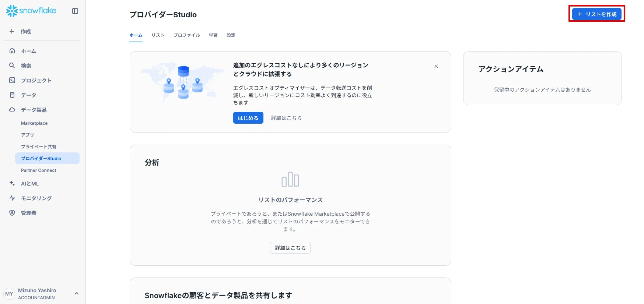
Task: Click the プロバイダーStudio page title
Action: coord(163,15)
